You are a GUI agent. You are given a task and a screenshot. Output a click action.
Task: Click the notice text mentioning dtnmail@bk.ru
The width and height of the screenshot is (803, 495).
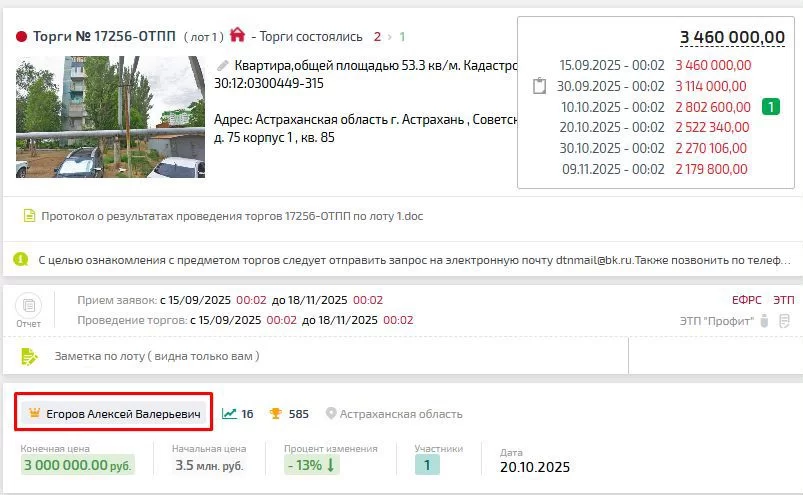(415, 260)
